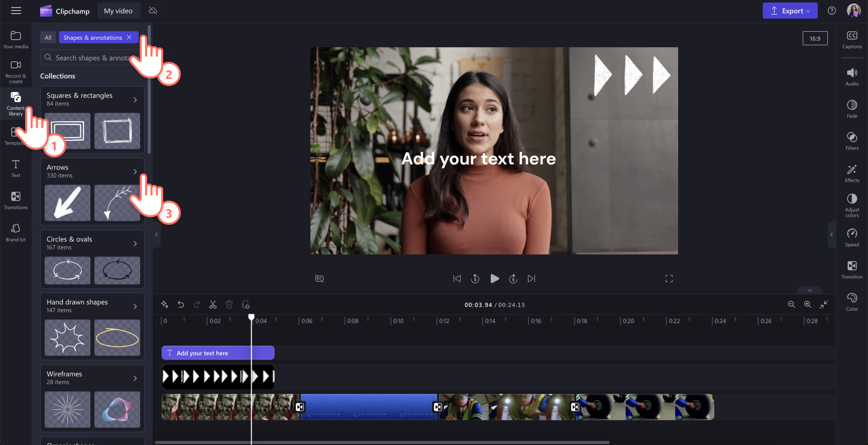The width and height of the screenshot is (868, 445).
Task: Redo the last action
Action: point(197,305)
